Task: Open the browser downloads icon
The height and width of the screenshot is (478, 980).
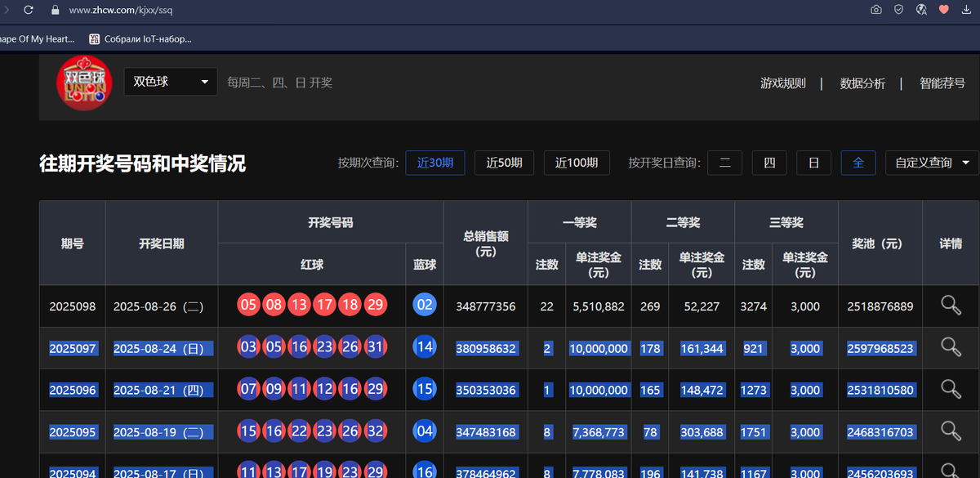Action: click(967, 10)
